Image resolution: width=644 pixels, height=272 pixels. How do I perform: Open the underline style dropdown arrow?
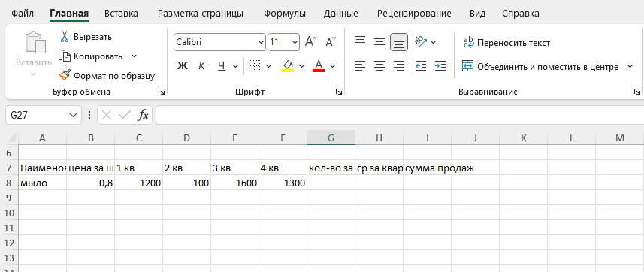(x=235, y=66)
